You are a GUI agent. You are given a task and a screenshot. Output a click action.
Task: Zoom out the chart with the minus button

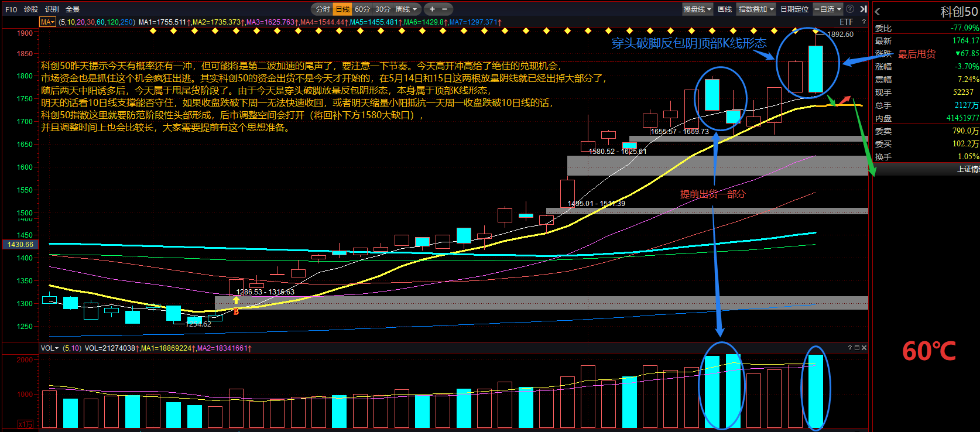(x=445, y=9)
